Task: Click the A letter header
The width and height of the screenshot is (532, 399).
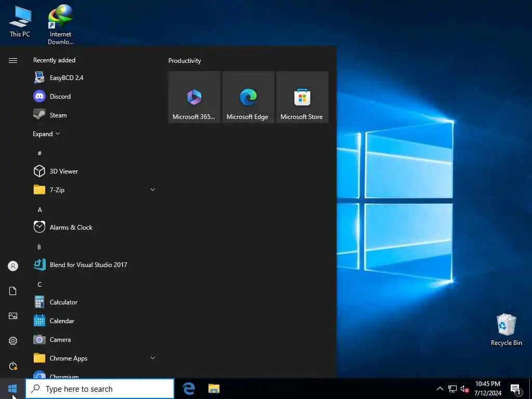Action: pyautogui.click(x=39, y=210)
